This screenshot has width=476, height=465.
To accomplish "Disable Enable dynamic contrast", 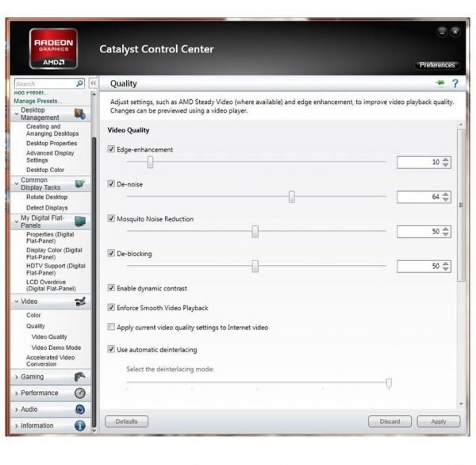I will point(111,288).
